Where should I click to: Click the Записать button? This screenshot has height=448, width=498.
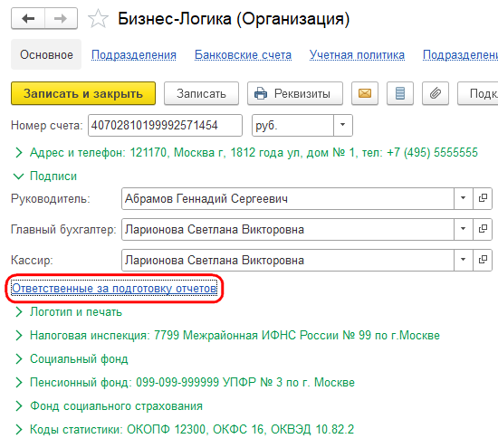[201, 93]
